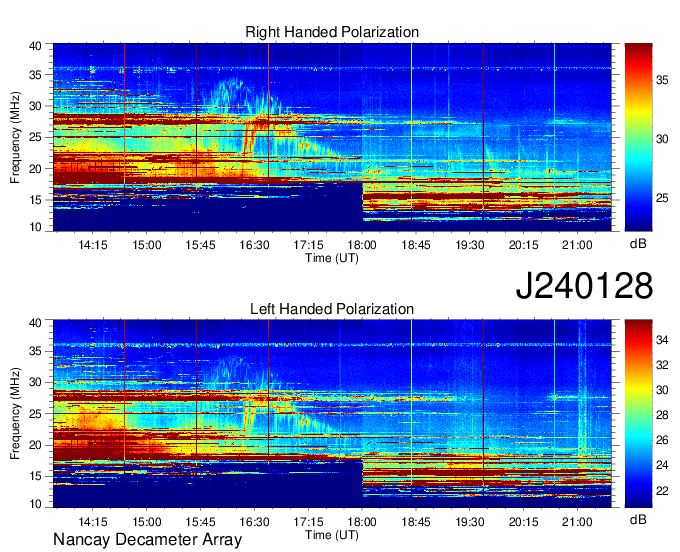
Task: Click the 40 MHz tick of Right Handed plot
Action: [x=35, y=46]
